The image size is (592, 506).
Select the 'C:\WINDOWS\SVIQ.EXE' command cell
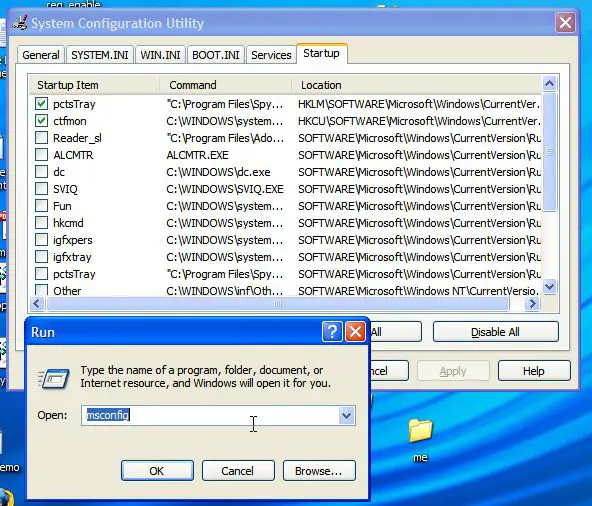(x=225, y=189)
